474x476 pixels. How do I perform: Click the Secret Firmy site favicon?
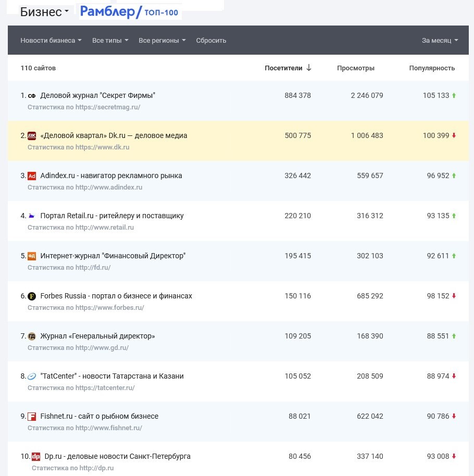[x=32, y=96]
